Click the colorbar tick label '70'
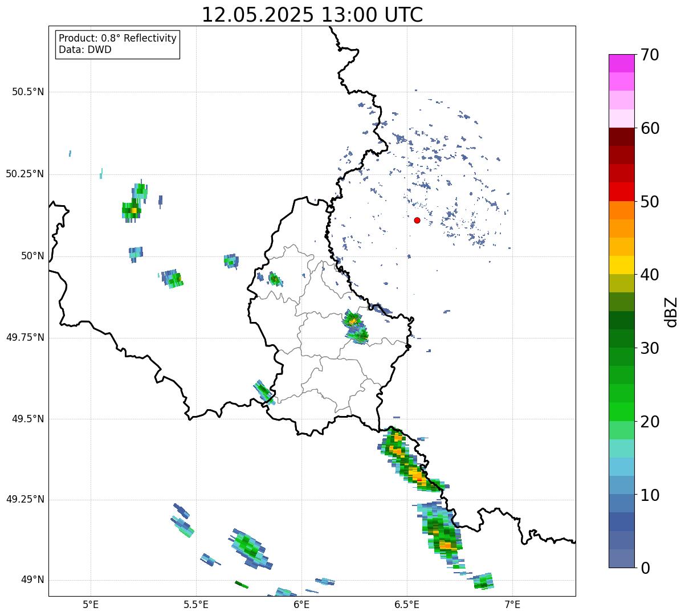This screenshot has height=616, width=685. coord(650,55)
